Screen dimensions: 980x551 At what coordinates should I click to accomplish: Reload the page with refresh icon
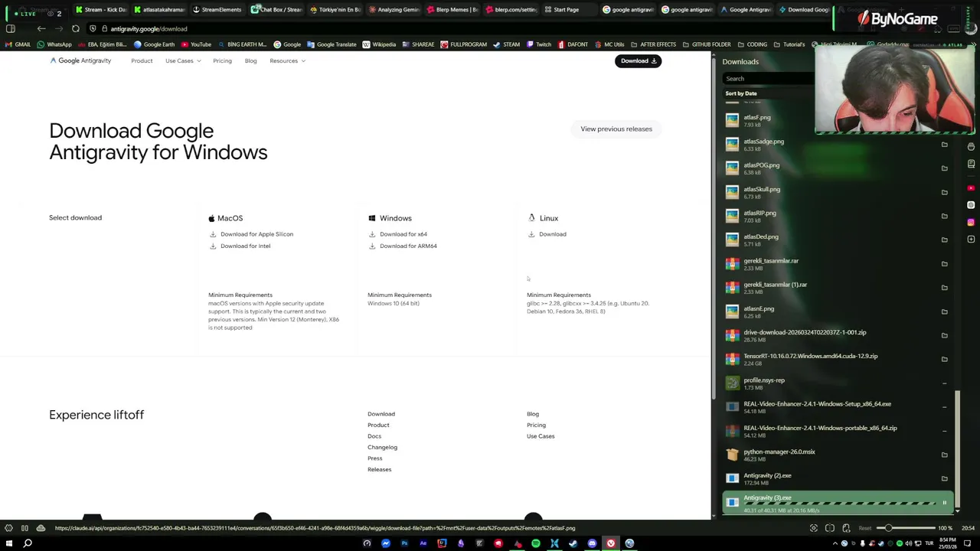tap(76, 28)
